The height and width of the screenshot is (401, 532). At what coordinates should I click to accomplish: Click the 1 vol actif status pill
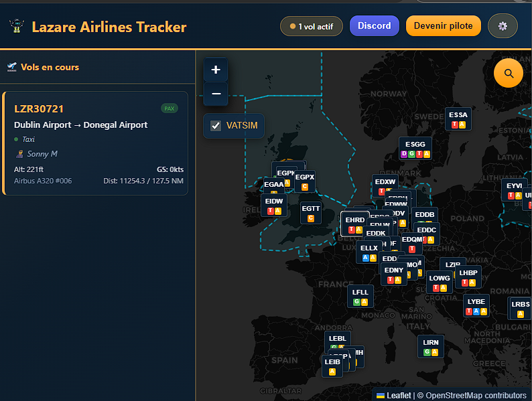point(312,26)
